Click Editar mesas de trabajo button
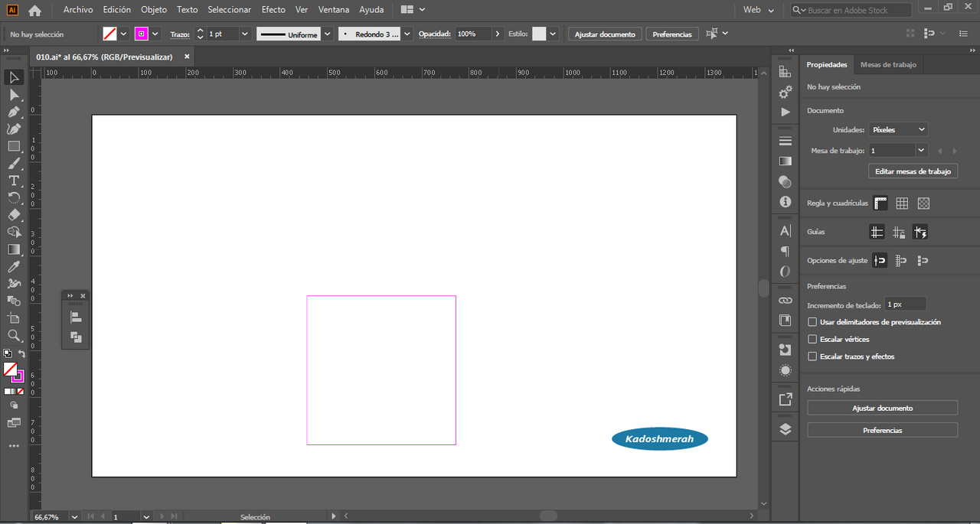This screenshot has width=980, height=524. point(913,171)
